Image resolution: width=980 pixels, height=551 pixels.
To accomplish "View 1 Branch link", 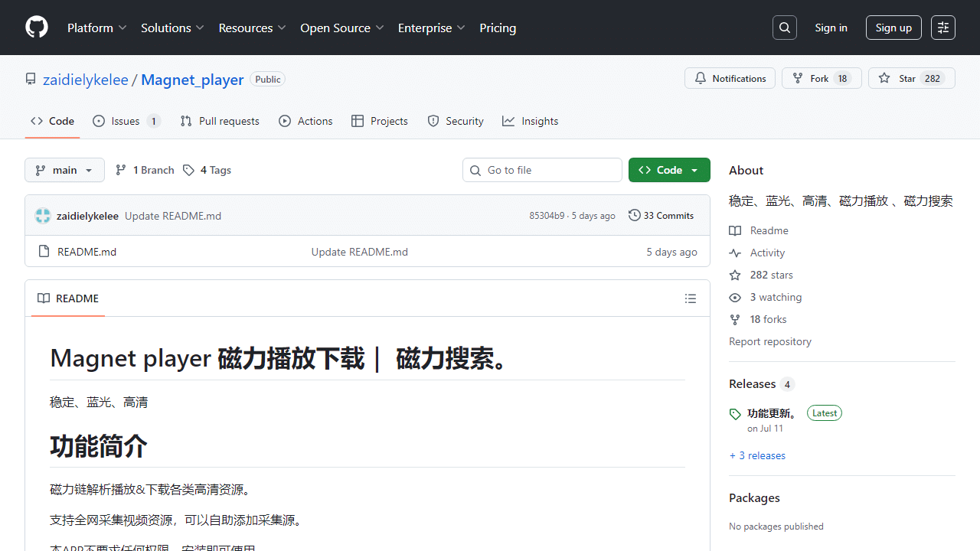I will [145, 170].
